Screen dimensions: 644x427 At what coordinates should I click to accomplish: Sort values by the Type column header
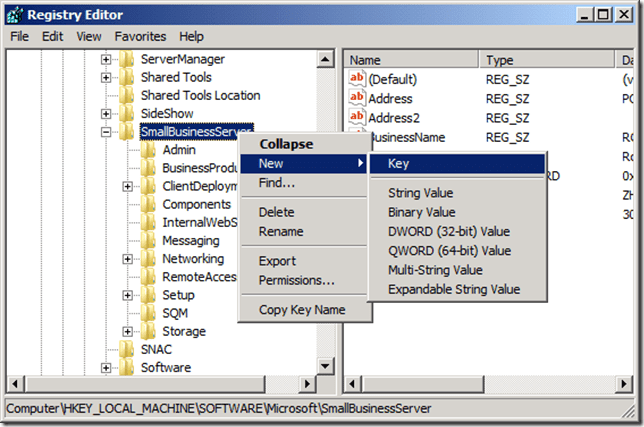click(x=547, y=60)
